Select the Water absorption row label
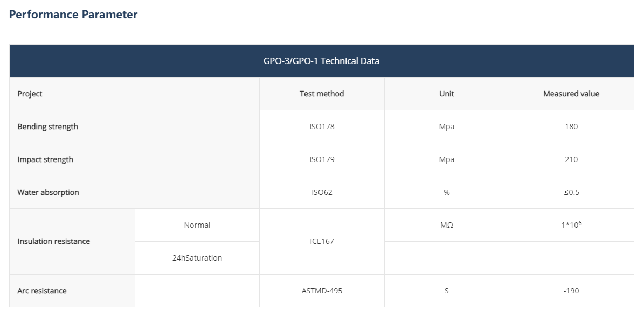Image resolution: width=644 pixels, height=322 pixels. coord(48,192)
